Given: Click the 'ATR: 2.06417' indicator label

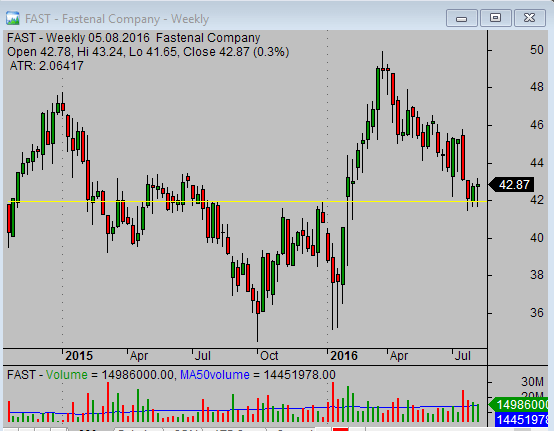Looking at the screenshot, I should tap(47, 66).
